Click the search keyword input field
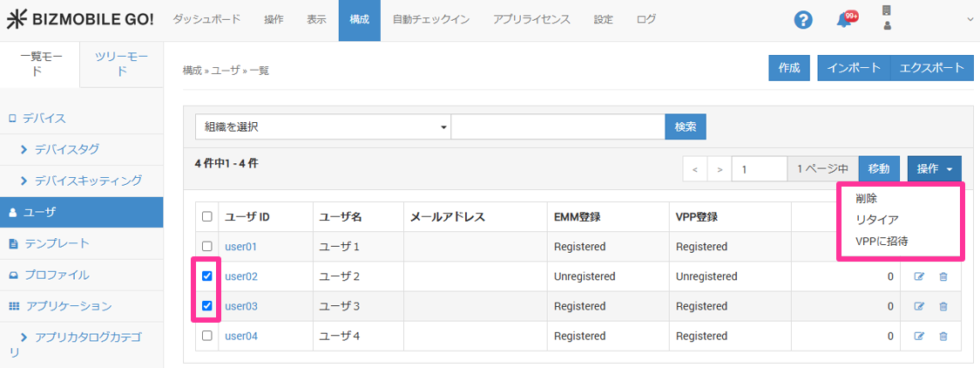 [x=558, y=127]
